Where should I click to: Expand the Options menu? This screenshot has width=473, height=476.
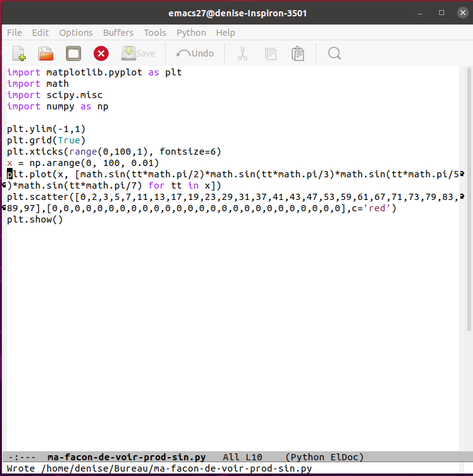click(x=75, y=33)
